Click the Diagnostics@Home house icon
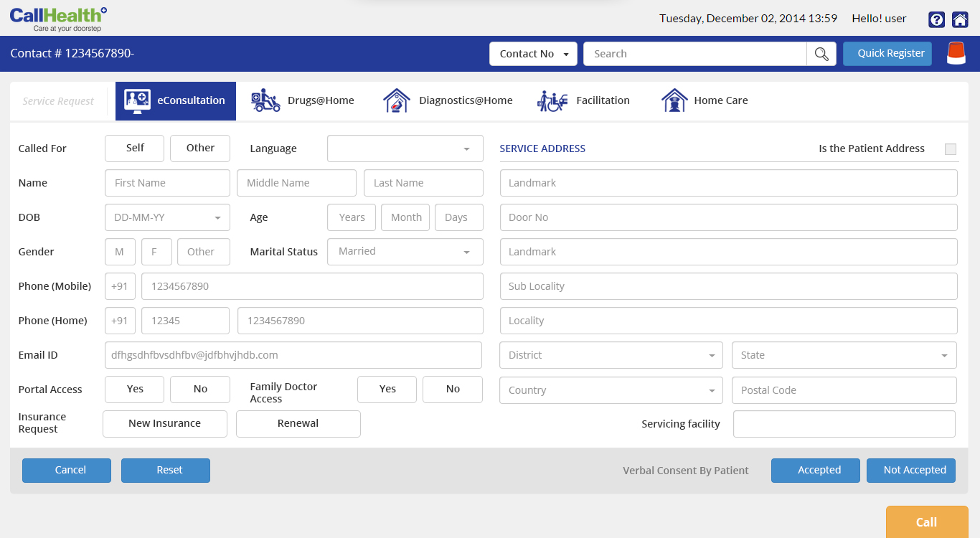The width and height of the screenshot is (980, 538). pos(395,100)
